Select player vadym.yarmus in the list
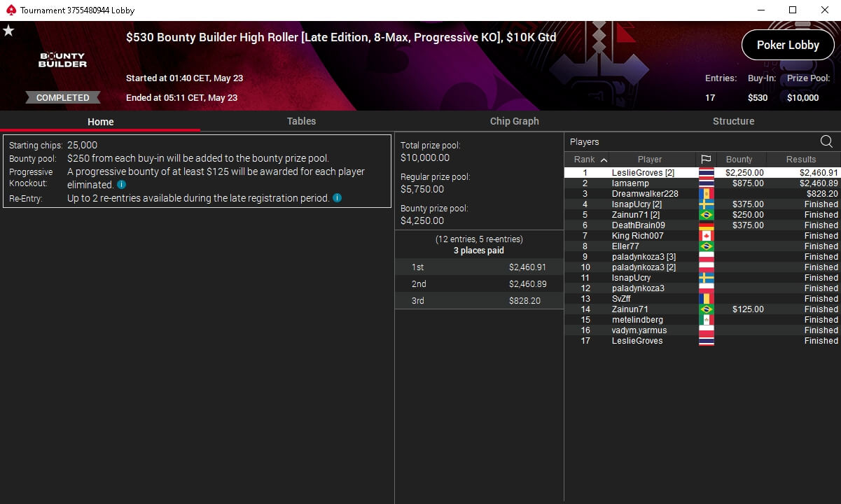Viewport: 841px width, 504px height. (x=702, y=330)
